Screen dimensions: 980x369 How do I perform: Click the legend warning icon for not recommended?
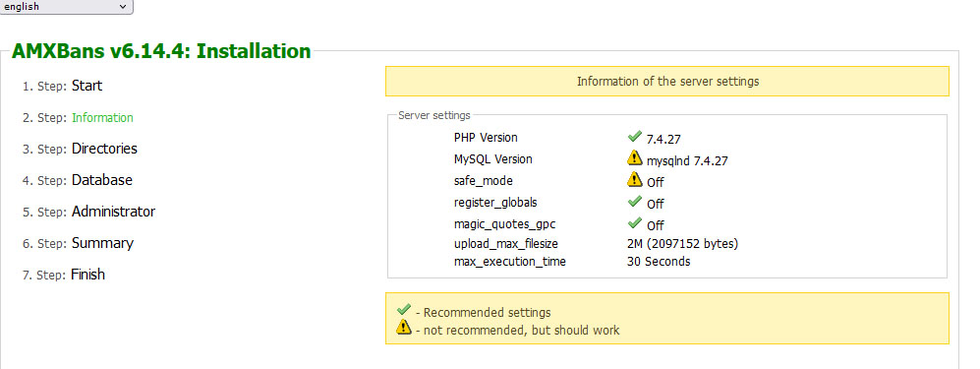click(x=404, y=327)
